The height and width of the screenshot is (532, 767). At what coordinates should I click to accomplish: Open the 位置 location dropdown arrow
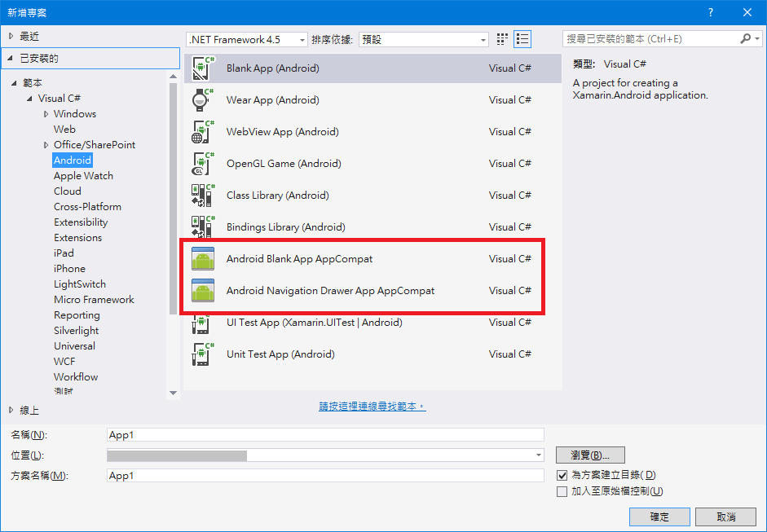coord(538,455)
